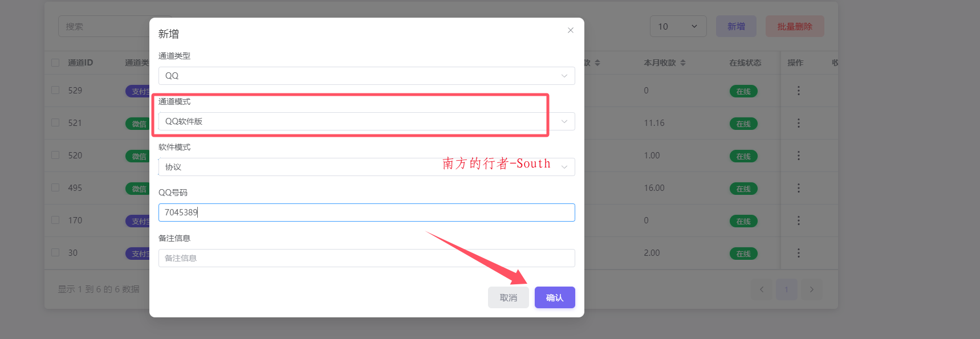Open the actions menu for row 495
This screenshot has height=339, width=980.
(x=799, y=188)
